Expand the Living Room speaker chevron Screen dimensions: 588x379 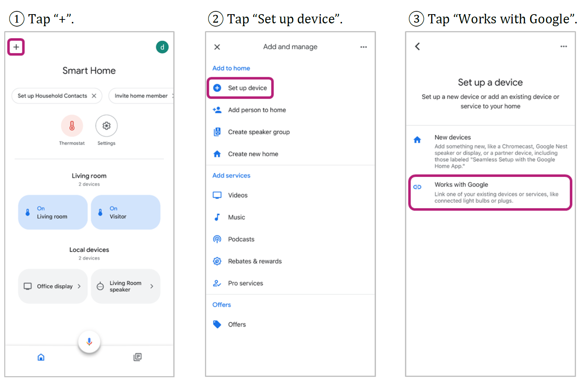click(152, 286)
